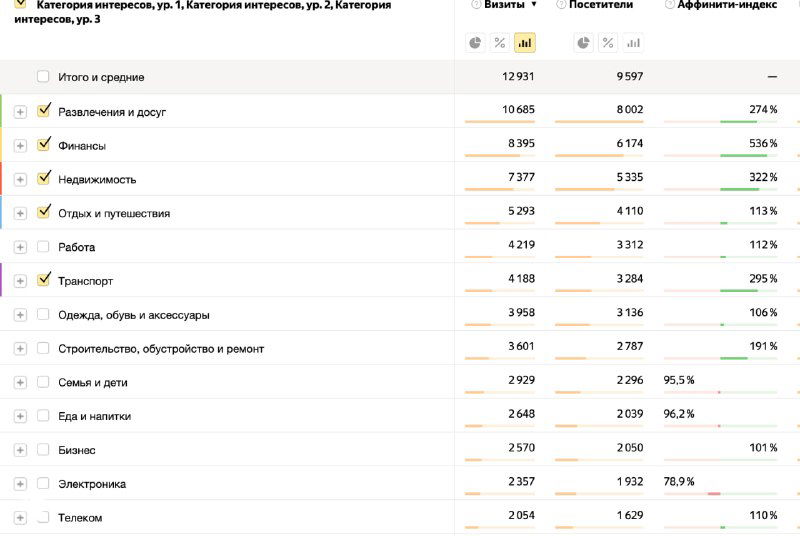Switch Визиты column to percent view

500,43
